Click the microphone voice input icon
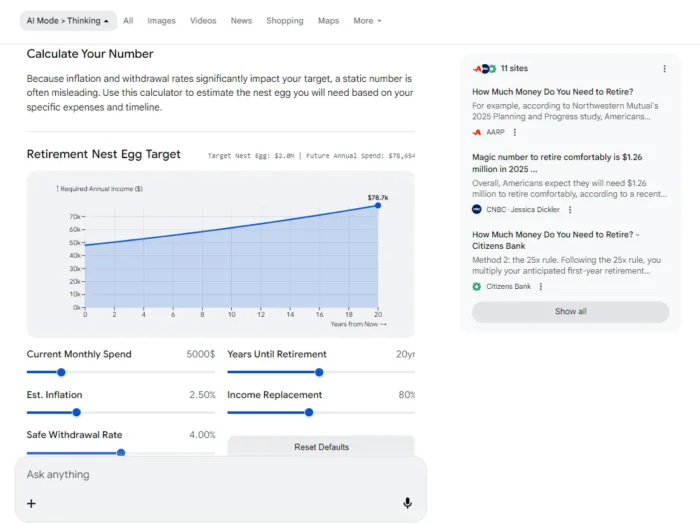 pyautogui.click(x=407, y=503)
